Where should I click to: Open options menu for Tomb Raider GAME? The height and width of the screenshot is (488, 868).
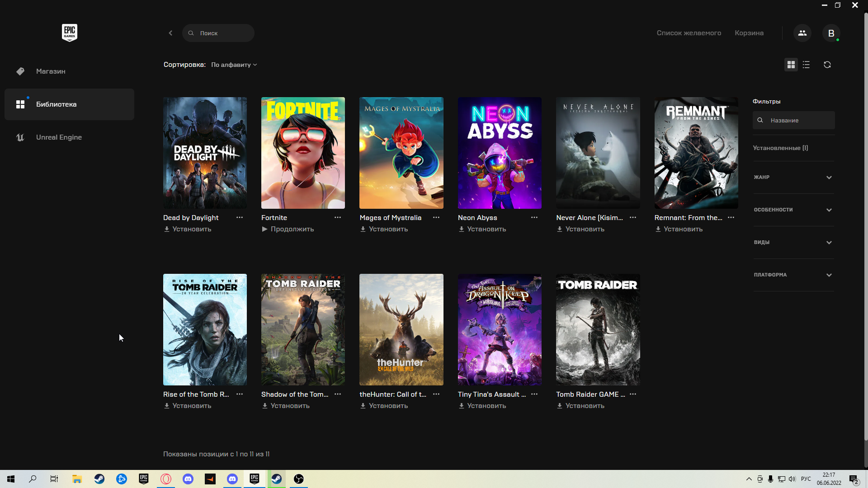coord(633,394)
